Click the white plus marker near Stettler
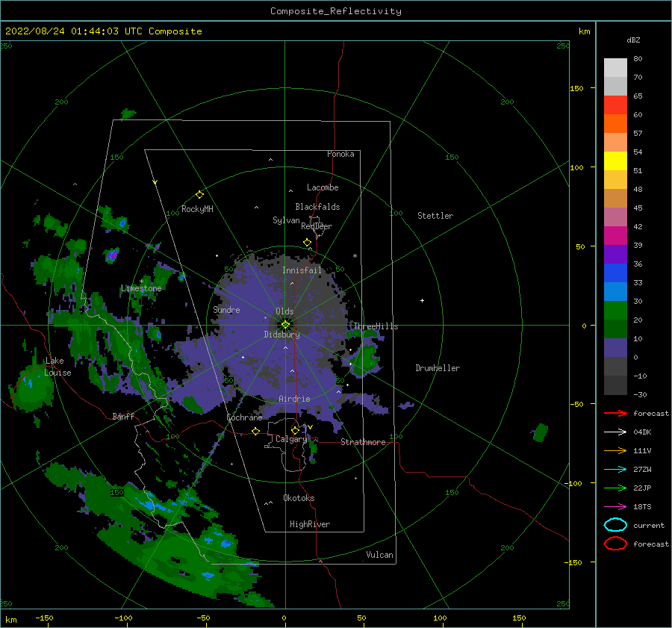This screenshot has height=628, width=672. click(422, 300)
